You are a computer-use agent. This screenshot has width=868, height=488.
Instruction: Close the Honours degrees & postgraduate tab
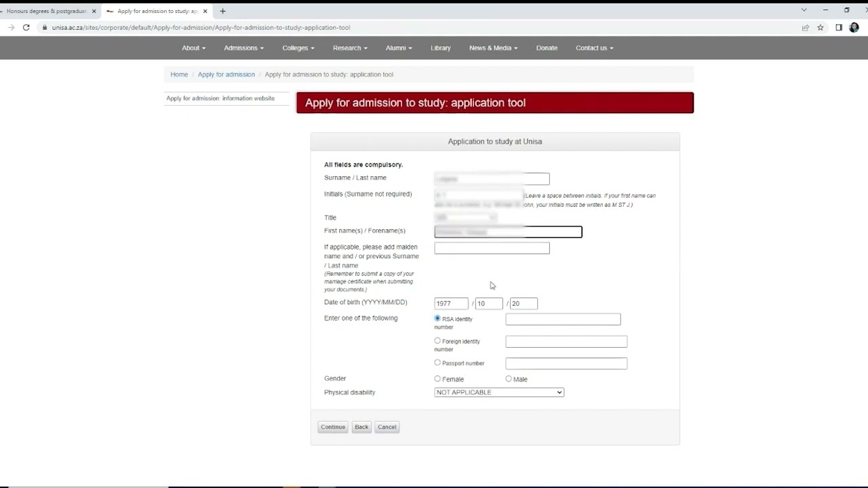coord(94,11)
